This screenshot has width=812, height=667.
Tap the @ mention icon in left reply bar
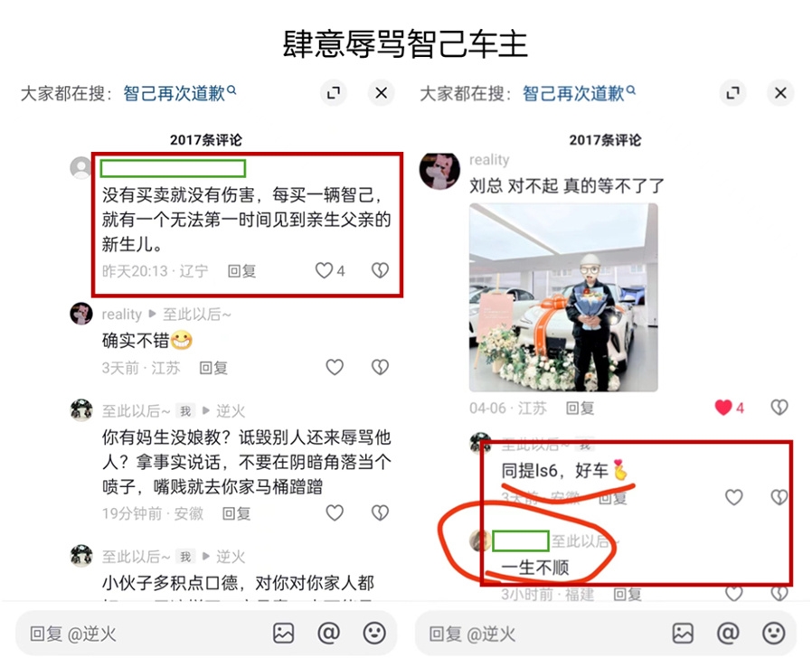(328, 633)
